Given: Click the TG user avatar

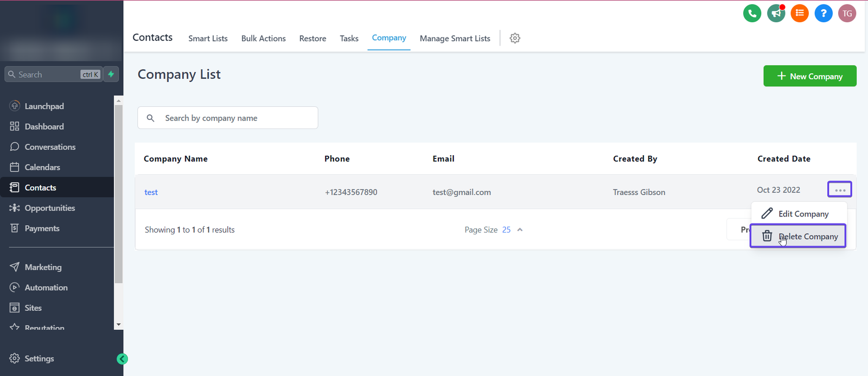Looking at the screenshot, I should pyautogui.click(x=847, y=14).
